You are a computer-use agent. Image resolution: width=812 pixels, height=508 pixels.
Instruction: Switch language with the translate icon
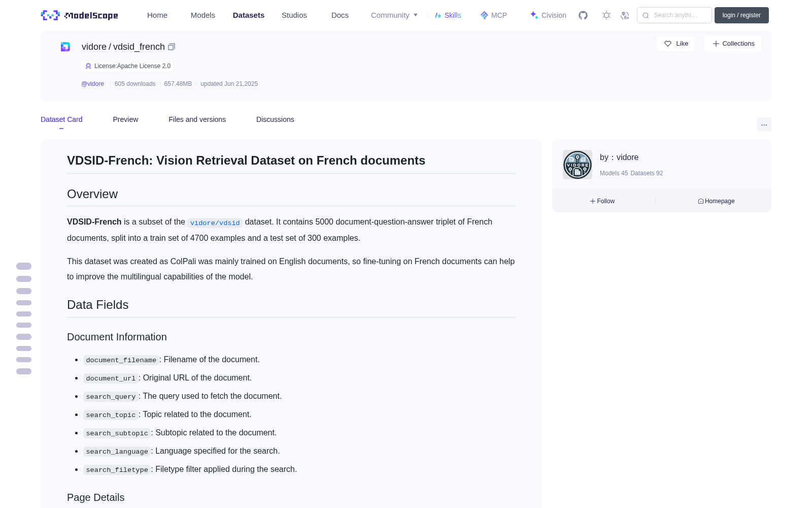coord(625,15)
